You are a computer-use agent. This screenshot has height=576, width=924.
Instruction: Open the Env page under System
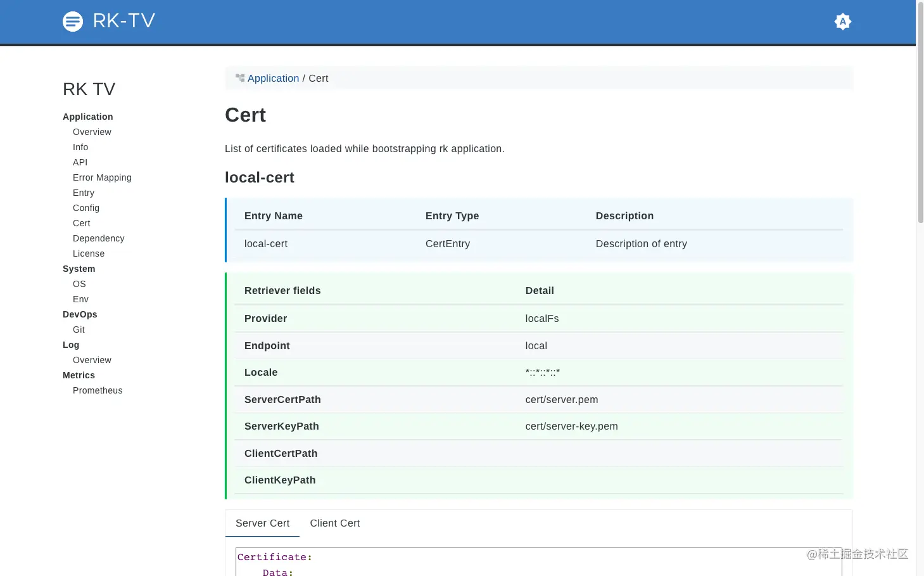coord(80,299)
